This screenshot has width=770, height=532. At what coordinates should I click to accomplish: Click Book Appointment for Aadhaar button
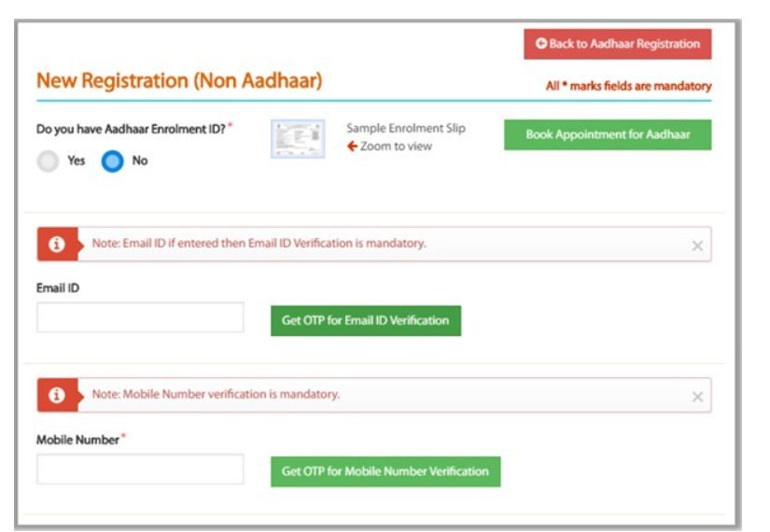pos(608,134)
